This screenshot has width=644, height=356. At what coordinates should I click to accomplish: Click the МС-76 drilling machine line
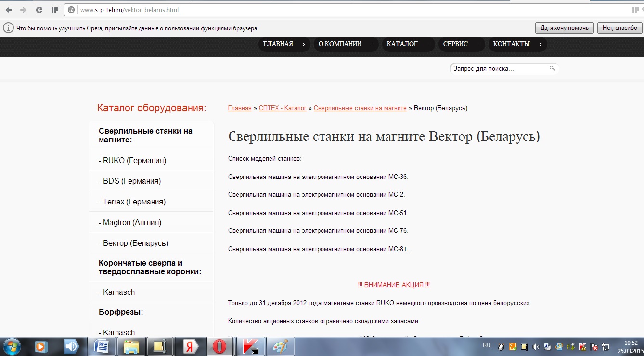(318, 231)
